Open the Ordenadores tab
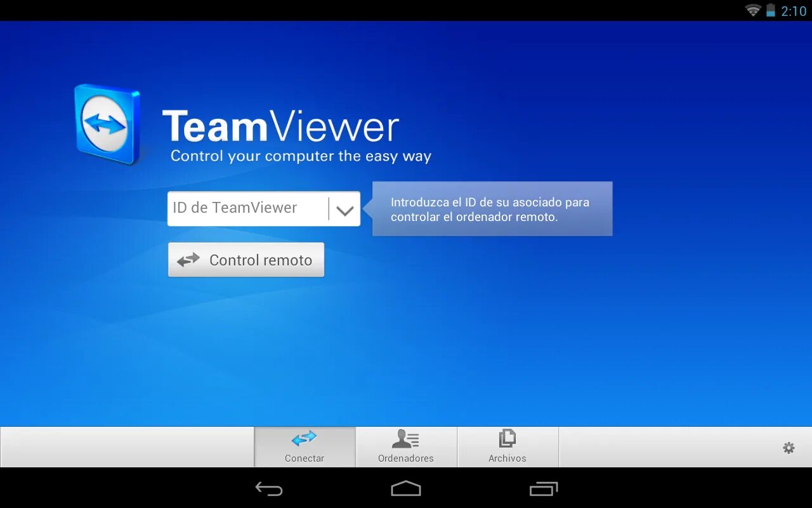Viewport: 812px width, 508px height. [x=406, y=447]
